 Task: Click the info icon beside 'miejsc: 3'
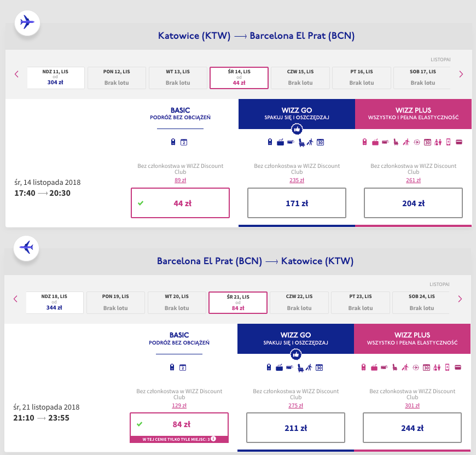(213, 439)
